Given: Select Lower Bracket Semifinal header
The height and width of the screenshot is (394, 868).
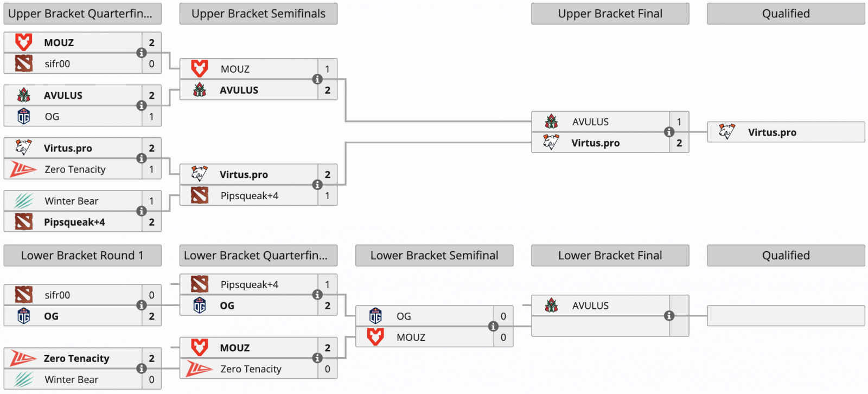Looking at the screenshot, I should 434,256.
